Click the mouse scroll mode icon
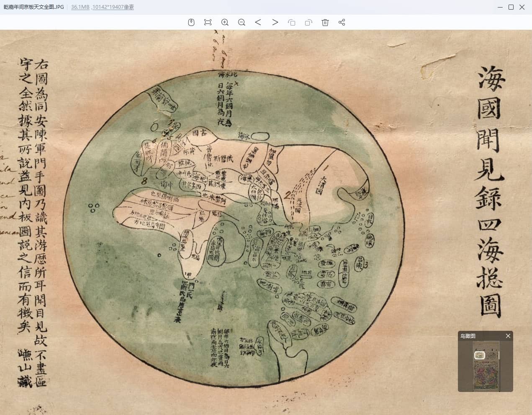532x415 pixels. point(191,22)
